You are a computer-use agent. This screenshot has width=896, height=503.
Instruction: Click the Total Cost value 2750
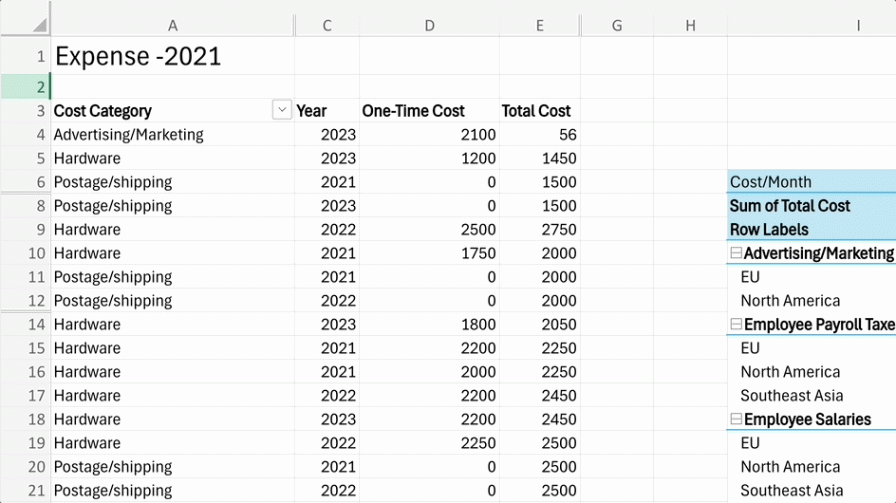coord(539,229)
